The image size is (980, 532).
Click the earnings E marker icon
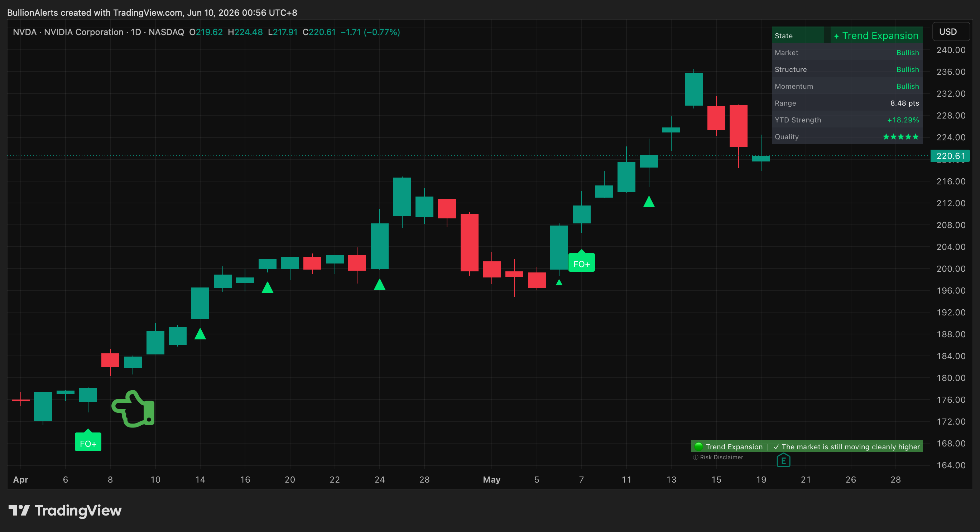point(783,460)
